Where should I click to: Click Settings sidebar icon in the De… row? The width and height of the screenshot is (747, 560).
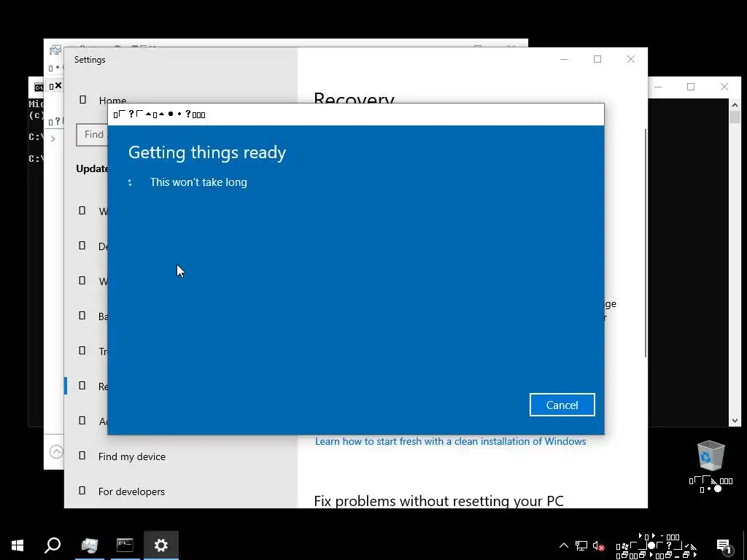82,245
